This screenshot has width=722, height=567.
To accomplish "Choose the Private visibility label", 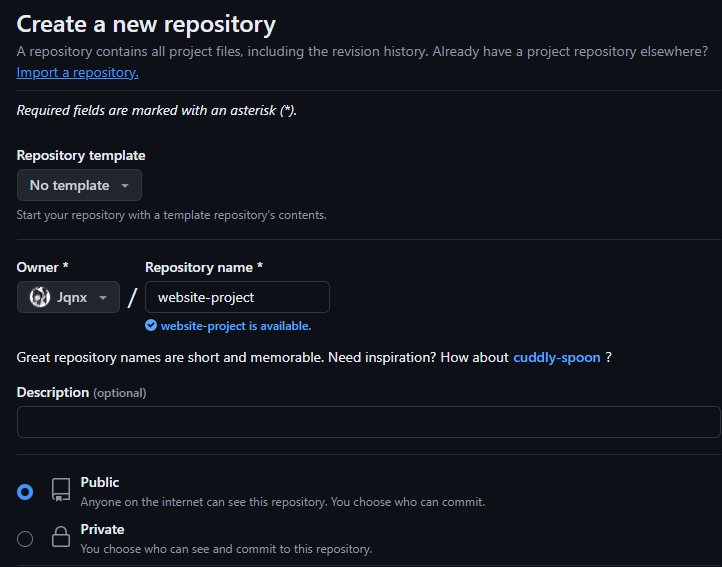I will [x=102, y=529].
